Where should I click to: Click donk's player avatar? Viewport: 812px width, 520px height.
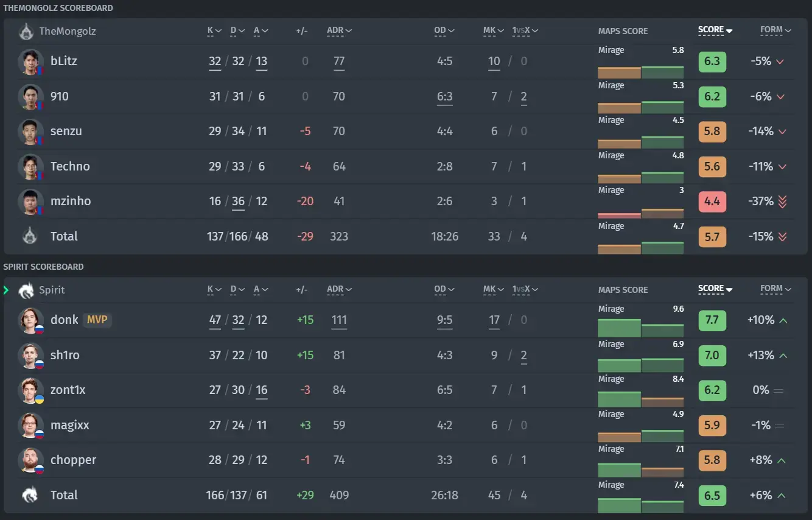tap(30, 320)
